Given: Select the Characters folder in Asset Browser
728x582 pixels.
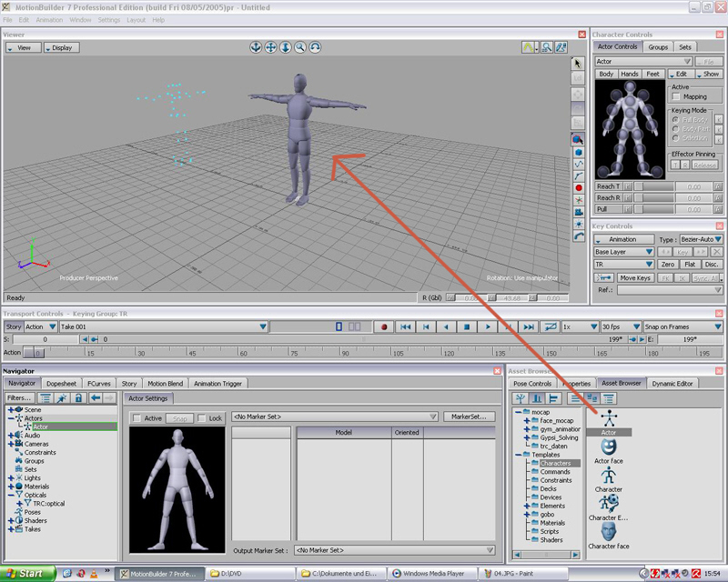Looking at the screenshot, I should click(x=555, y=463).
